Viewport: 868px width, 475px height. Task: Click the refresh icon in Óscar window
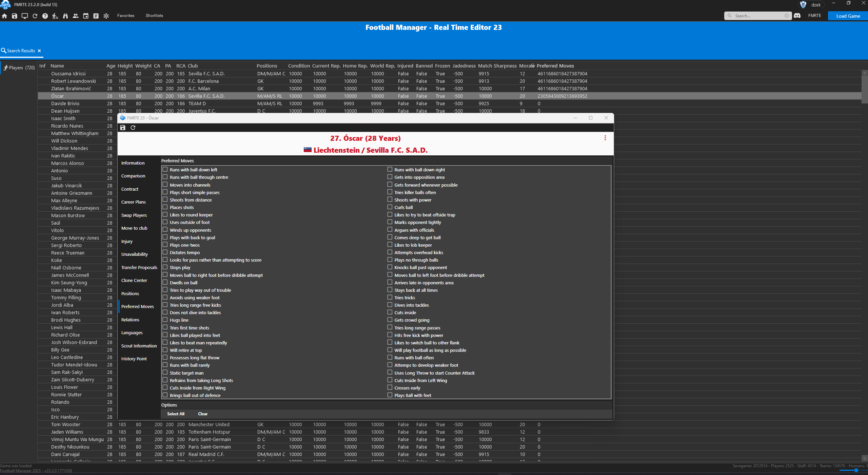pos(133,128)
